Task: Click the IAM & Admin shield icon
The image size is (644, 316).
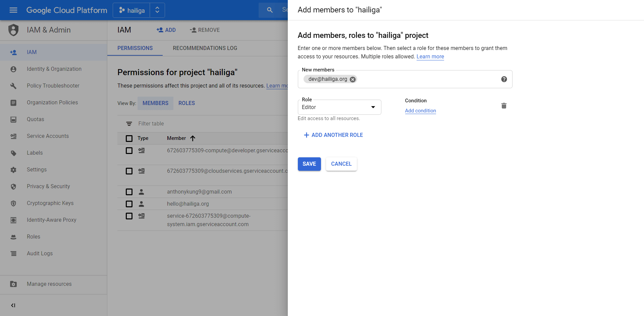Action: (13, 30)
